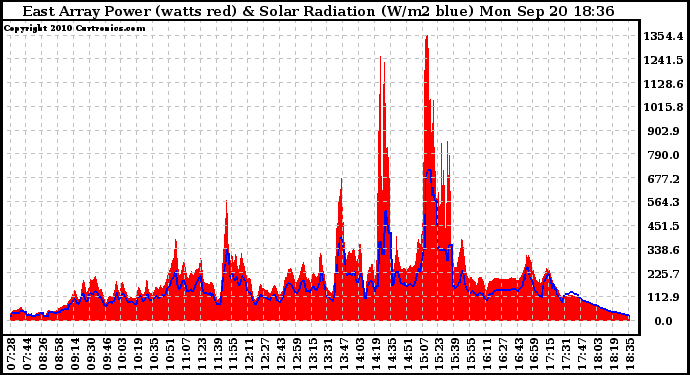The image size is (690, 375).
Task: Click the 338.6 y-axis label
Action: click(x=664, y=250)
